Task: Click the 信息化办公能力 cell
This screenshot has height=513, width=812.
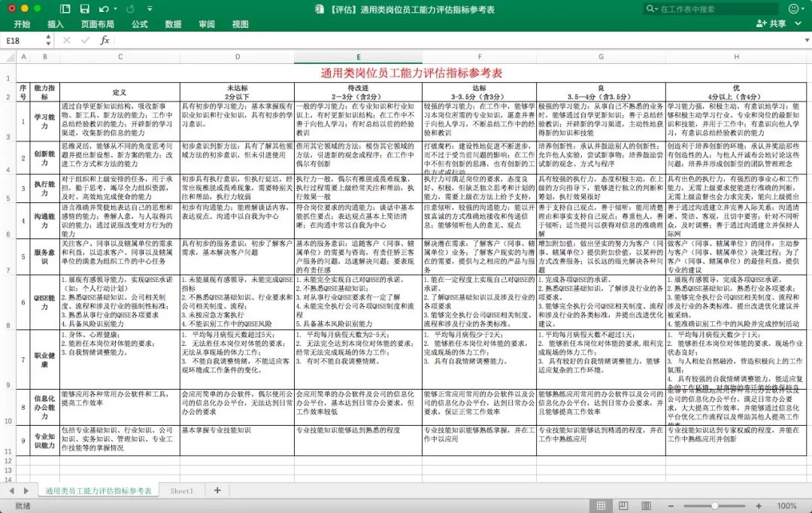Action: (44, 407)
